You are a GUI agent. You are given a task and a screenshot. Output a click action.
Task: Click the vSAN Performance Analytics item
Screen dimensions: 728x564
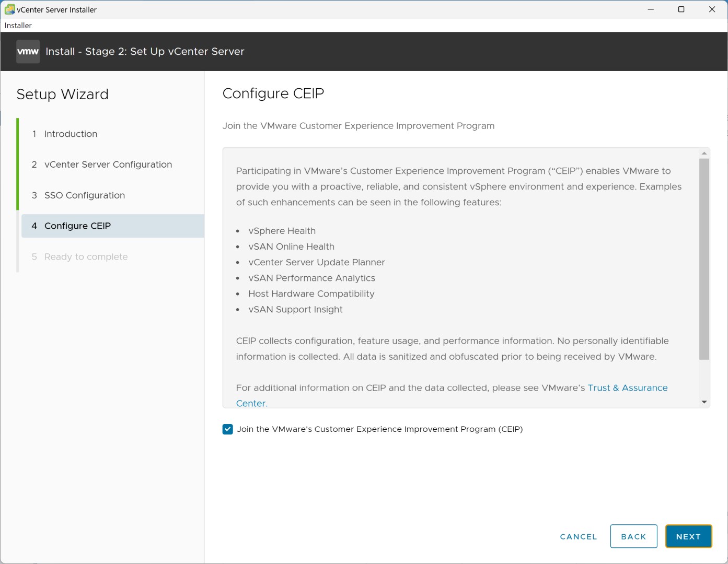[x=312, y=278]
